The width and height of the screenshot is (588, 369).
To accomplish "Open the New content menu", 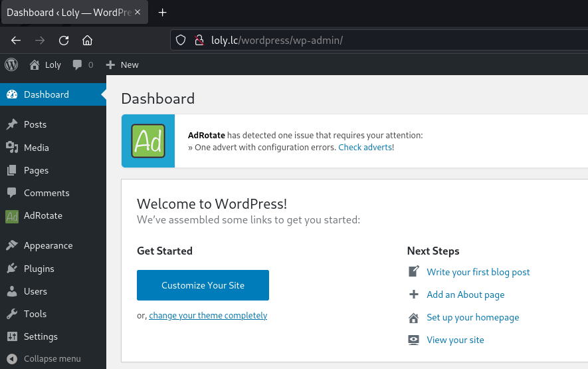I will pos(130,65).
